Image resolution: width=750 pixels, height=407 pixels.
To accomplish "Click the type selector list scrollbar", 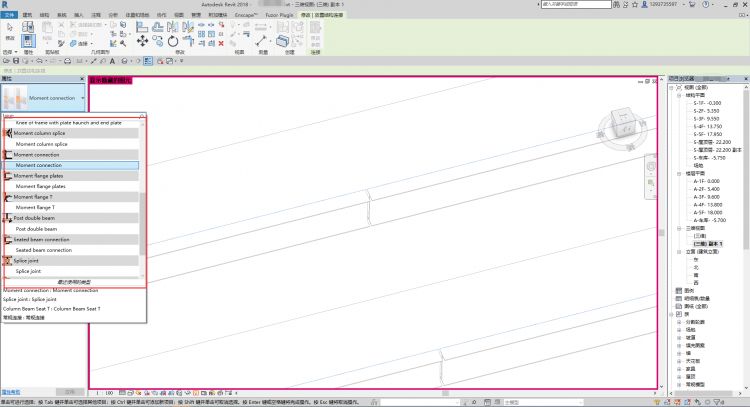I will (142, 223).
